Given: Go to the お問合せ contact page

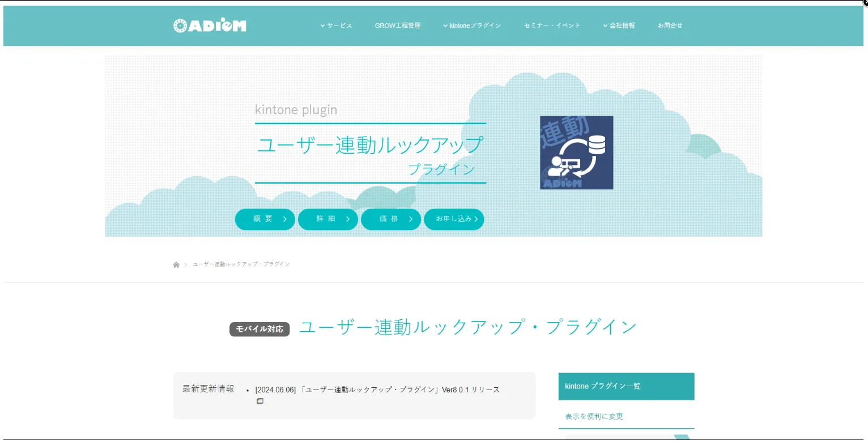Looking at the screenshot, I should coord(670,26).
